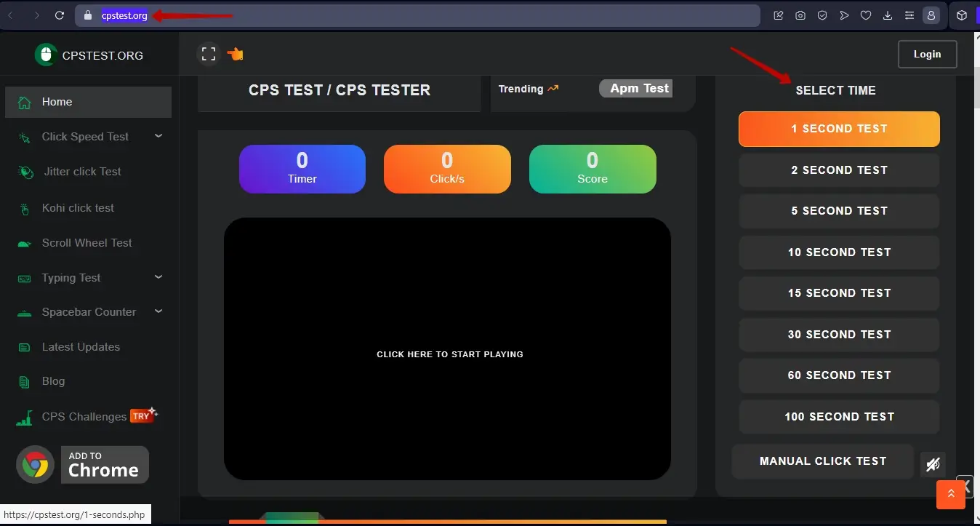Click the Login button

(927, 54)
